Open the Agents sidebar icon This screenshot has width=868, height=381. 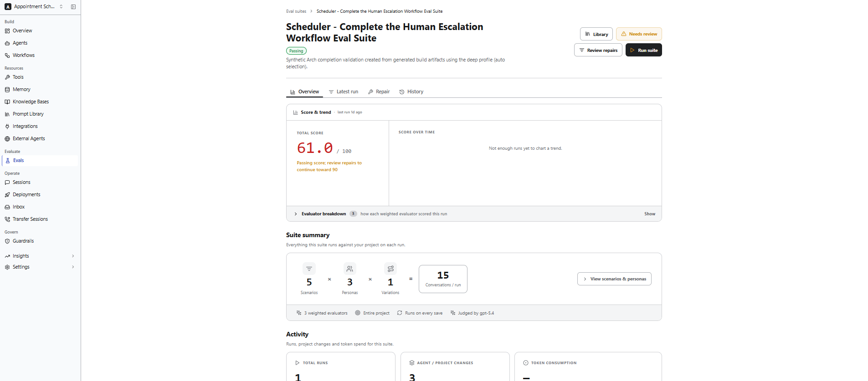(7, 43)
